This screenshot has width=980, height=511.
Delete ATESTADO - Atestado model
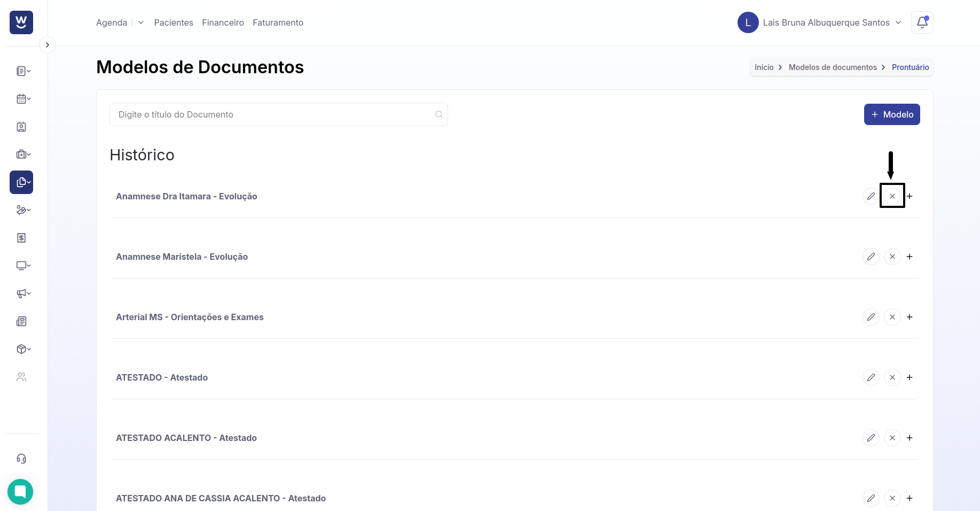pos(892,377)
